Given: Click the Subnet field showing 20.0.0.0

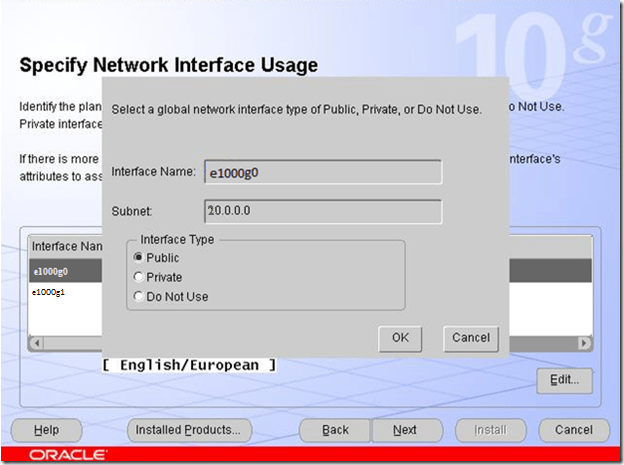Looking at the screenshot, I should [323, 211].
